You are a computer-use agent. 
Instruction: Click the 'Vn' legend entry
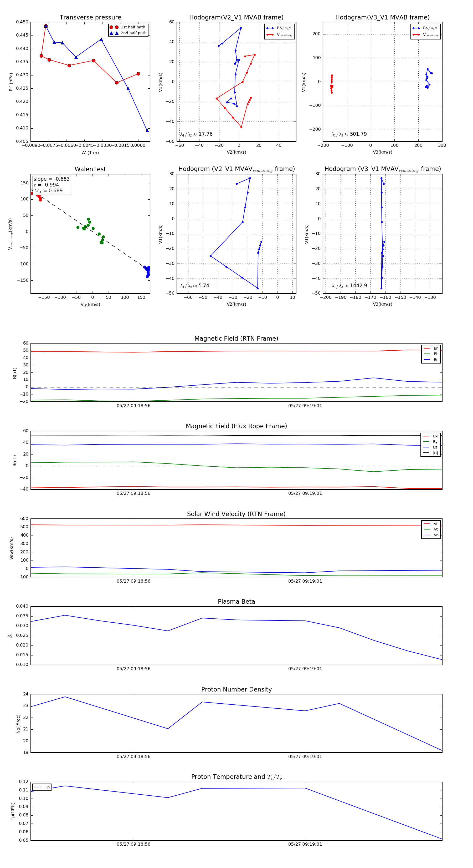[x=431, y=535]
